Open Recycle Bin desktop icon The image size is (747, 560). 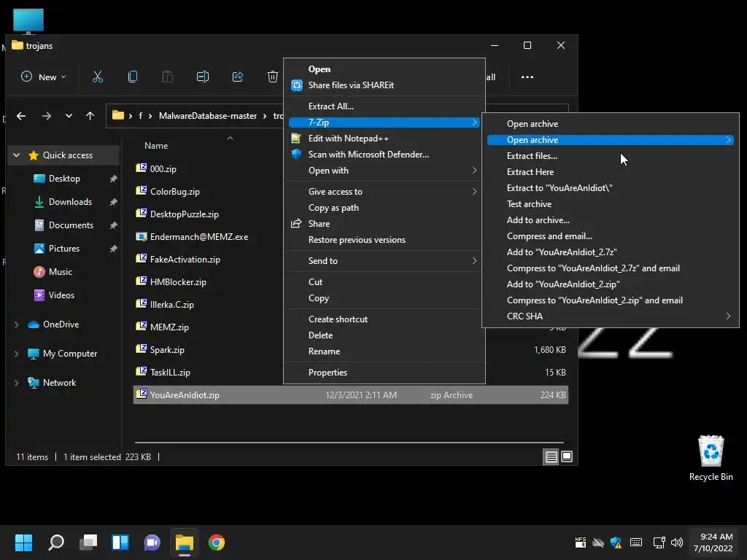[711, 458]
